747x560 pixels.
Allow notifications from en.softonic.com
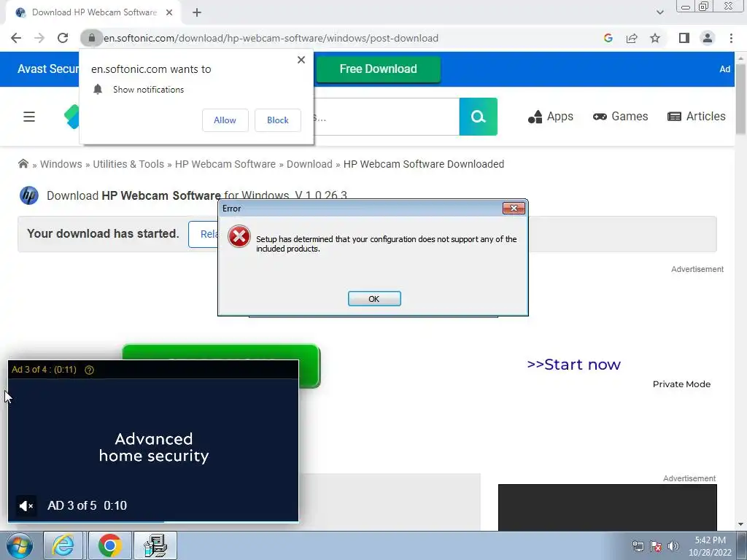tap(225, 120)
